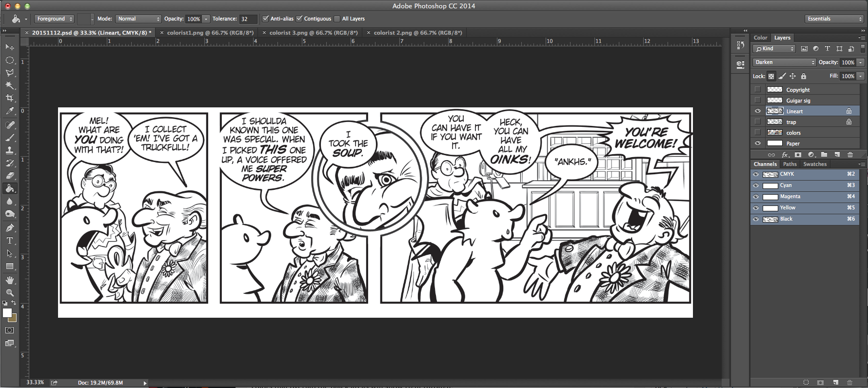The height and width of the screenshot is (388, 868).
Task: Switch to the Swatches tab
Action: 815,164
